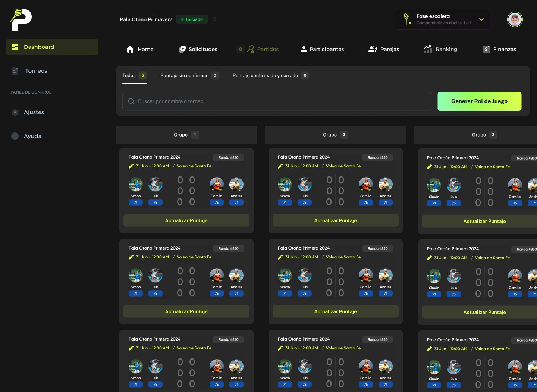
Task: Click Actualizar Puntaje in Grupo 1 first match
Action: click(x=186, y=220)
